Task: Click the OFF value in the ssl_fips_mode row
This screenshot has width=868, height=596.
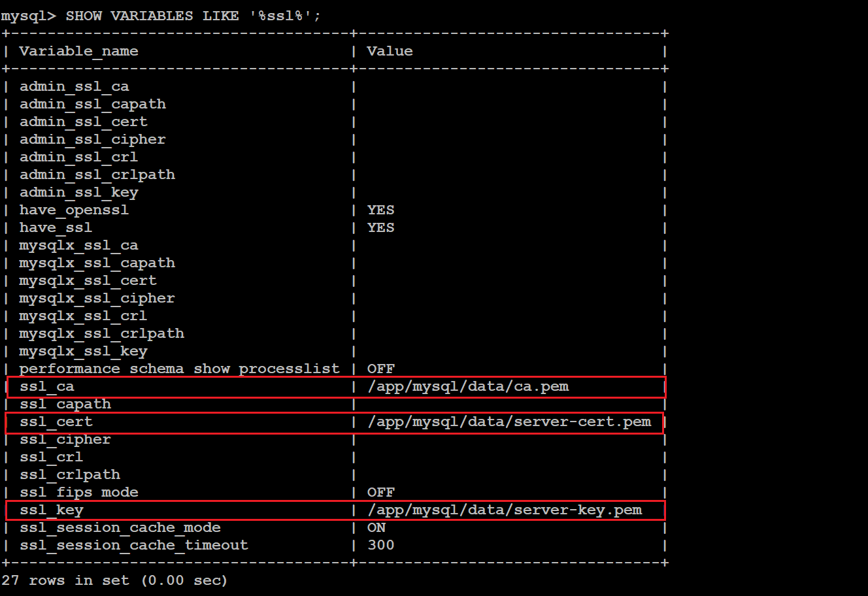Action: pyautogui.click(x=380, y=492)
